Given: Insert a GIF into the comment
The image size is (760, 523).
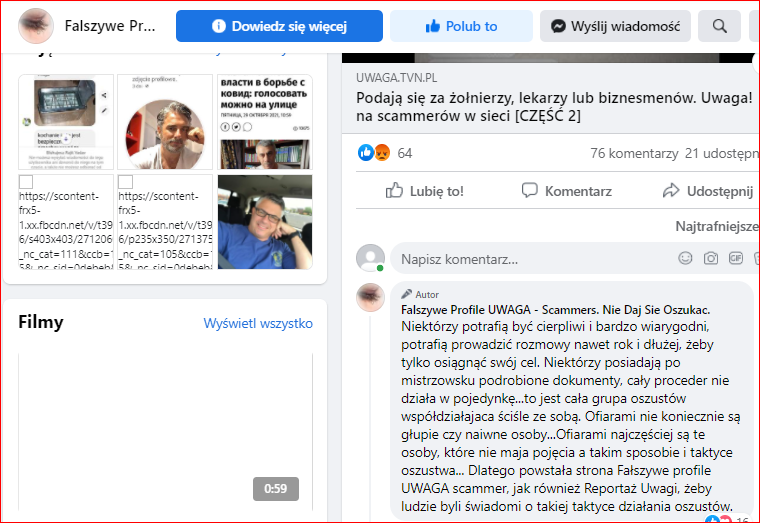Looking at the screenshot, I should pos(736,258).
